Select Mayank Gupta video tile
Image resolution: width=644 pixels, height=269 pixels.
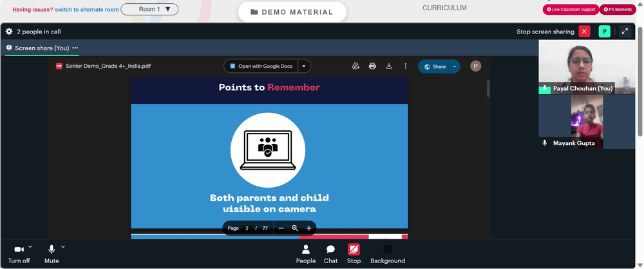pyautogui.click(x=587, y=122)
